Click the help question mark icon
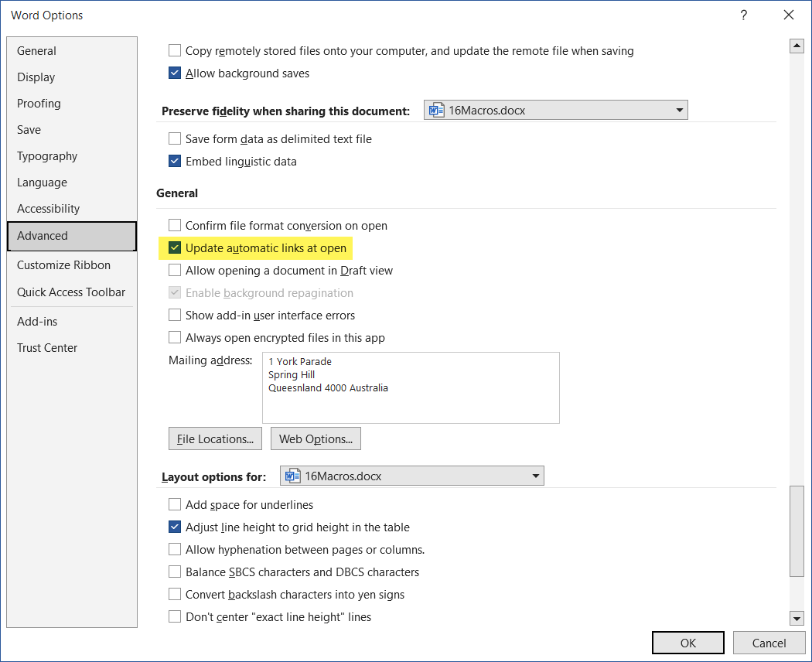The height and width of the screenshot is (662, 812). click(x=743, y=15)
